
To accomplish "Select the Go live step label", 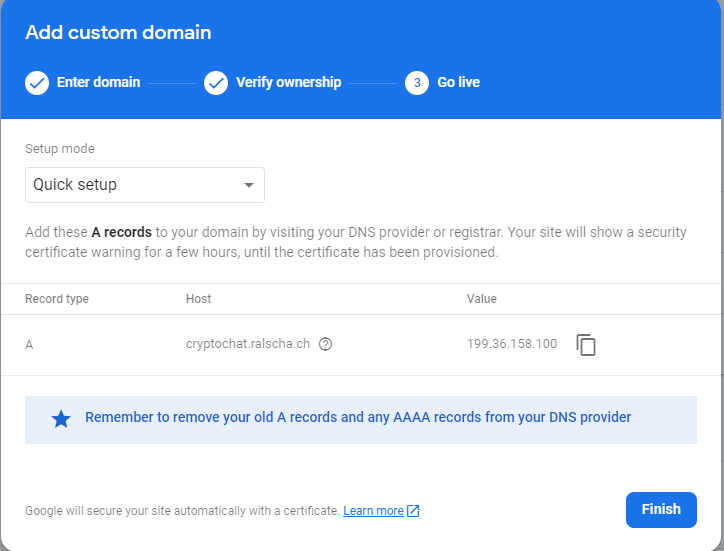I will click(458, 83).
